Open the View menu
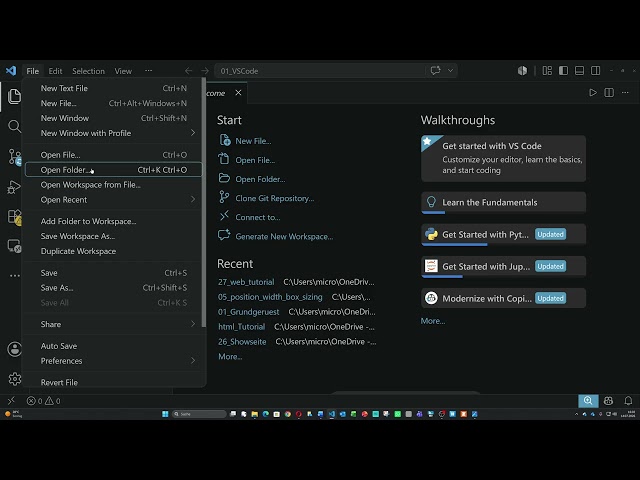 pyautogui.click(x=123, y=71)
